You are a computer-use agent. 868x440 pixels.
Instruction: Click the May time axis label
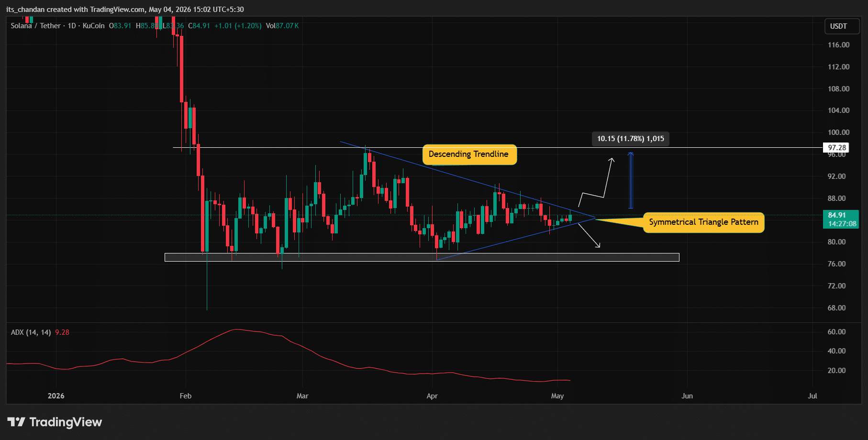point(557,396)
